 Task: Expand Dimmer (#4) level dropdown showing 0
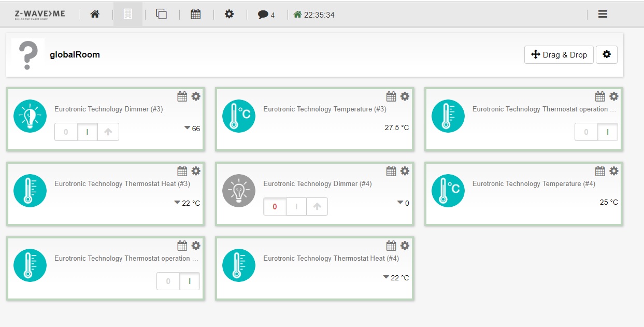pyautogui.click(x=403, y=203)
